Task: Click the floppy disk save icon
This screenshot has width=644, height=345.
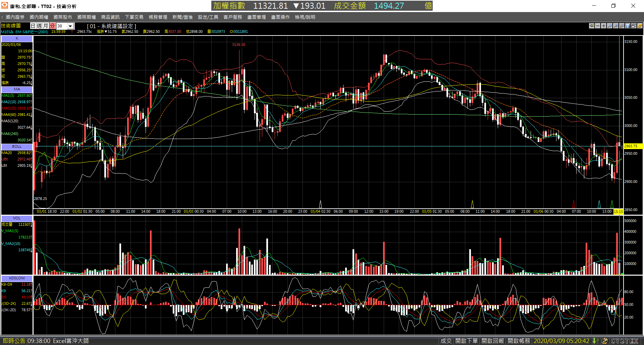Action: click(x=628, y=26)
